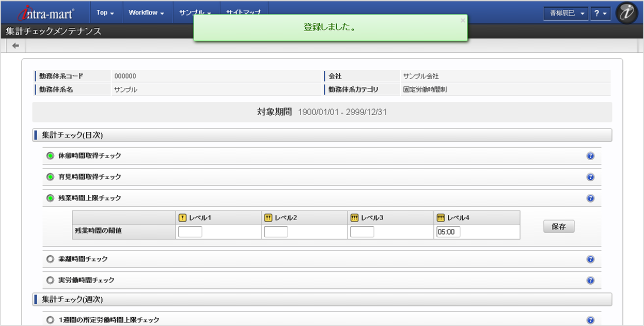
Task: Enable 乖離時間チェック indicator
Action: tap(50, 259)
